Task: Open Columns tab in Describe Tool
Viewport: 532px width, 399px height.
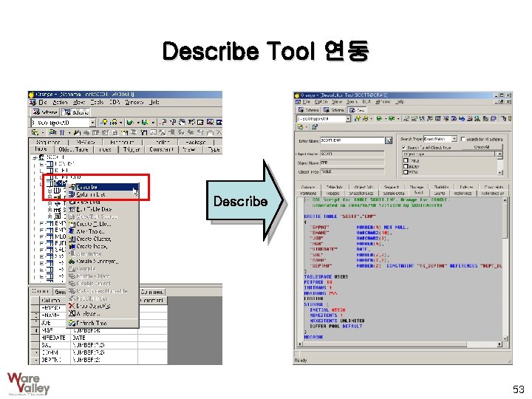Action: tap(308, 187)
